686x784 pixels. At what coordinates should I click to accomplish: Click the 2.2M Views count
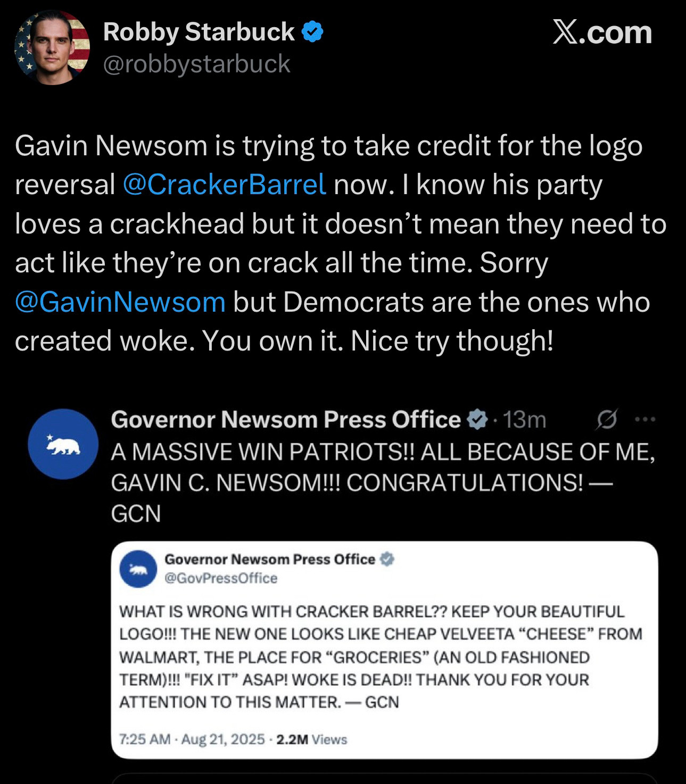click(x=312, y=739)
